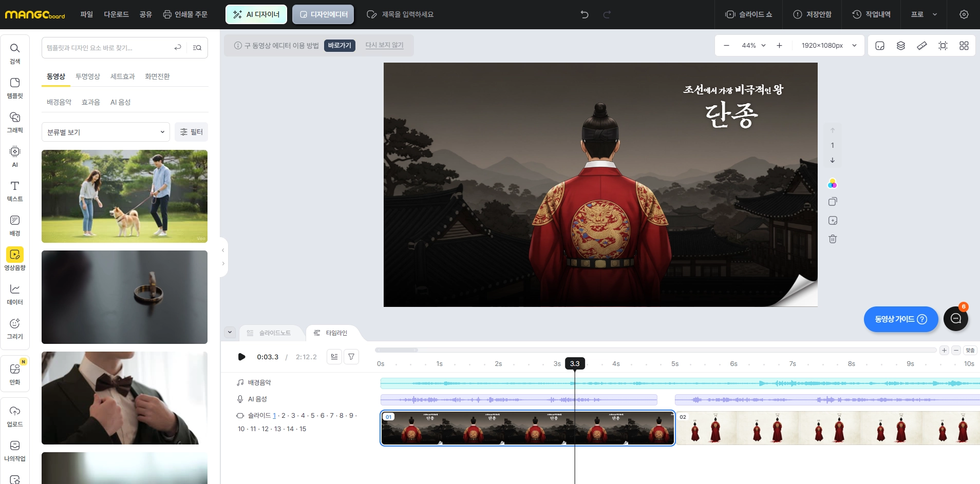Open the 다운로드 menu
Screen dimensions: 980x484
[x=116, y=14]
